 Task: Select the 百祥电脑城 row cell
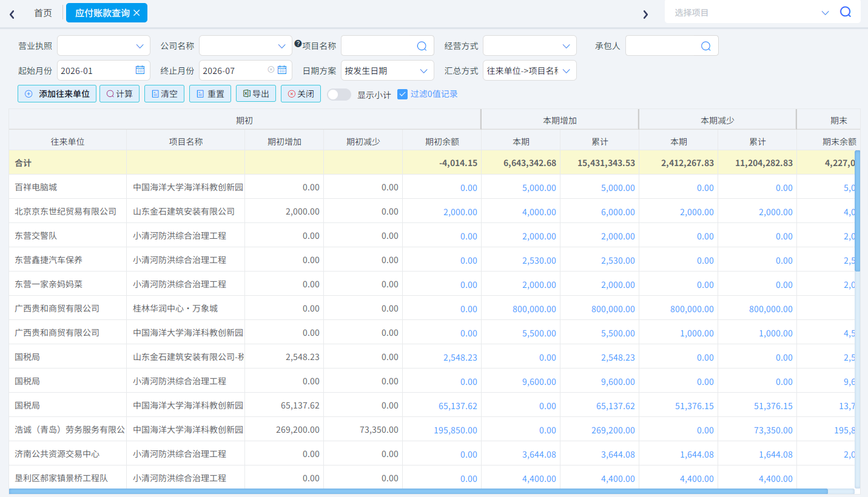(x=67, y=187)
